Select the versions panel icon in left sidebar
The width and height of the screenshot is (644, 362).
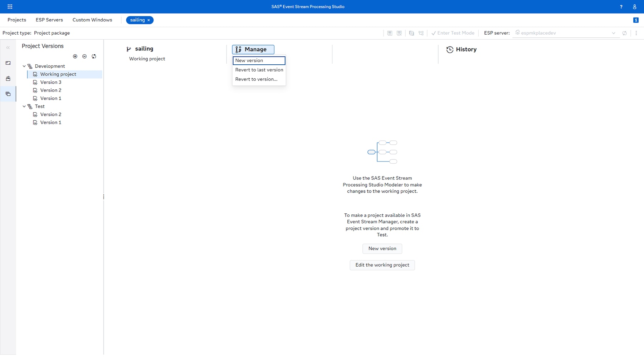pyautogui.click(x=8, y=94)
